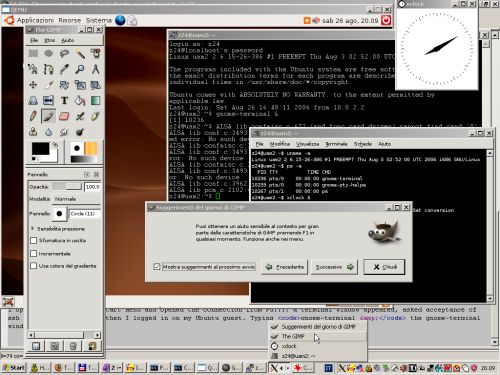Image resolution: width=500 pixels, height=375 pixels.
Task: Click the Successivo button
Action: 334,267
